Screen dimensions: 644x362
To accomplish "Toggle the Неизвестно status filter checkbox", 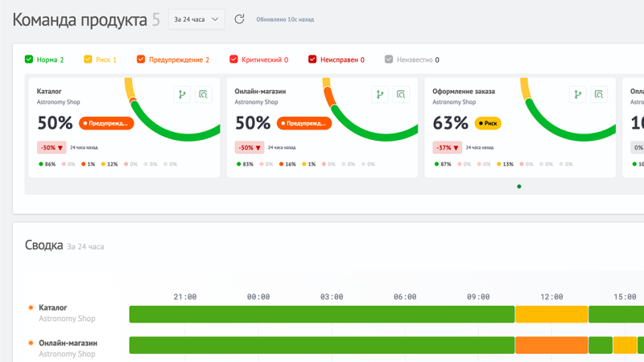I will (x=389, y=59).
